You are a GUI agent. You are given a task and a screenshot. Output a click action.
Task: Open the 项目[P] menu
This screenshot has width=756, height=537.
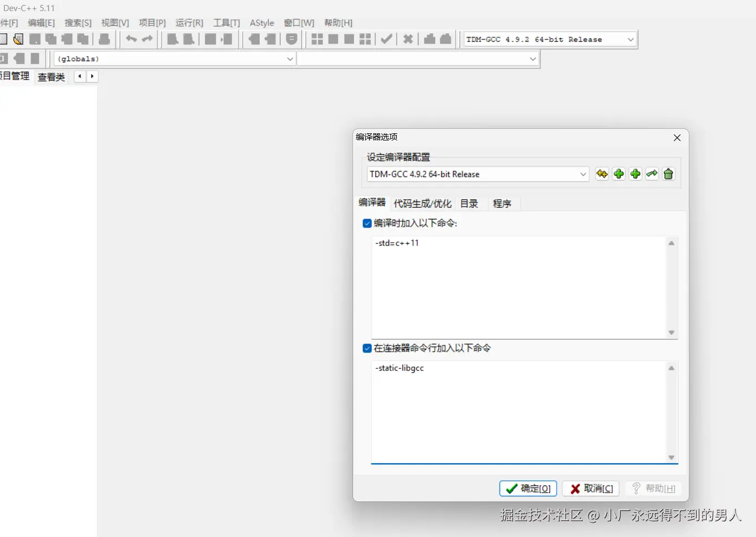[152, 23]
